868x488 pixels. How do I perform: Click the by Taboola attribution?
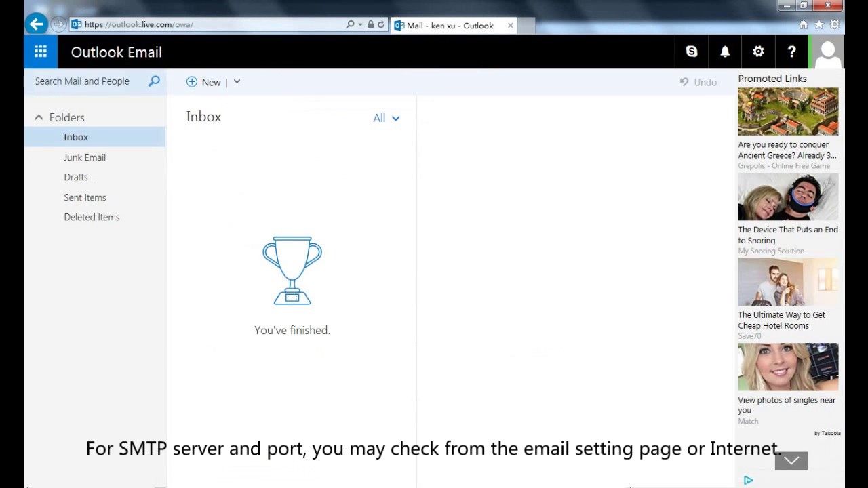[x=827, y=433]
